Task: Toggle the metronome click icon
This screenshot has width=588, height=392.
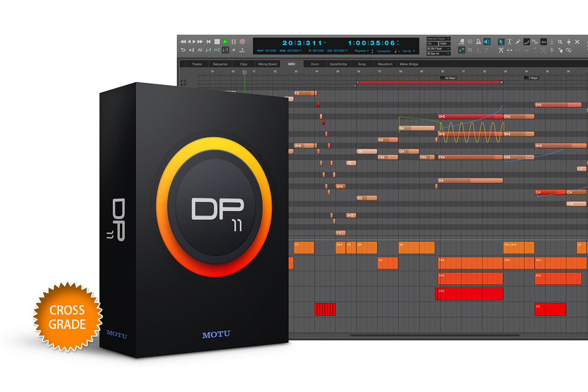Action: click(x=478, y=42)
